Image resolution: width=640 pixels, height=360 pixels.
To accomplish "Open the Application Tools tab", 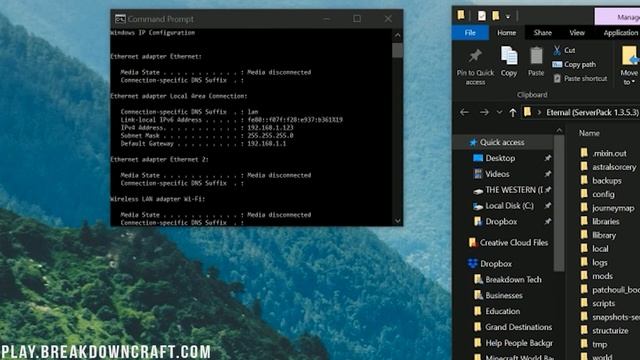I will tap(620, 33).
